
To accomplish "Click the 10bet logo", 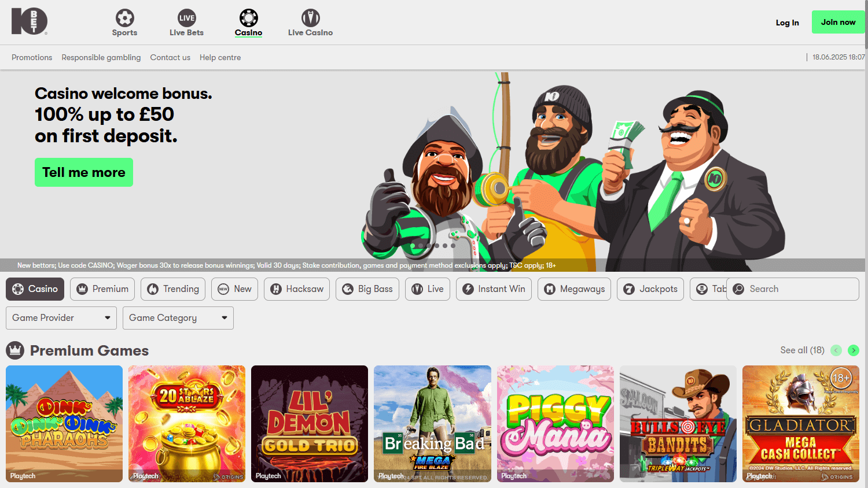I will [x=30, y=21].
